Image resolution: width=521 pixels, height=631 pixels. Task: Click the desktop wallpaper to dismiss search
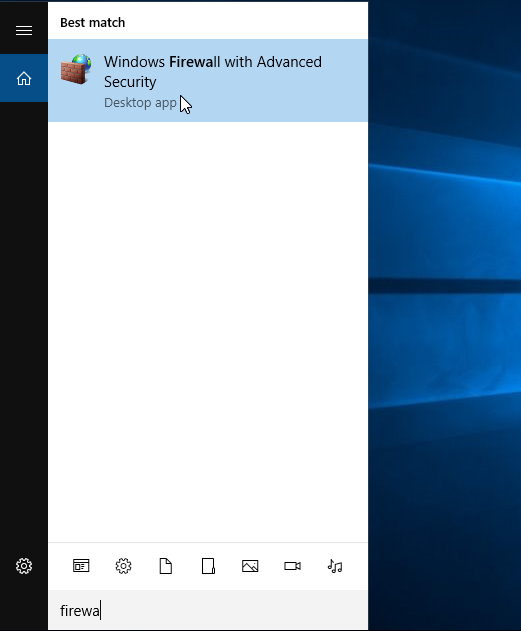(x=445, y=314)
